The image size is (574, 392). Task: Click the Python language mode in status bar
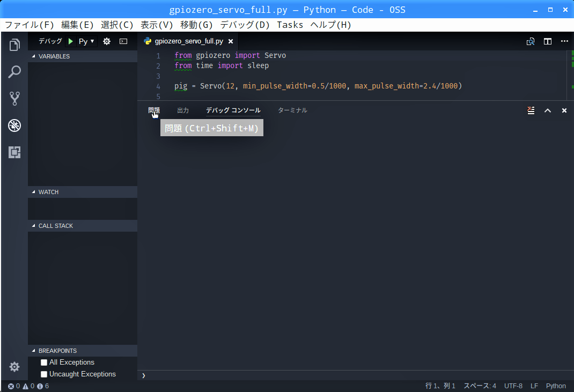(x=556, y=386)
